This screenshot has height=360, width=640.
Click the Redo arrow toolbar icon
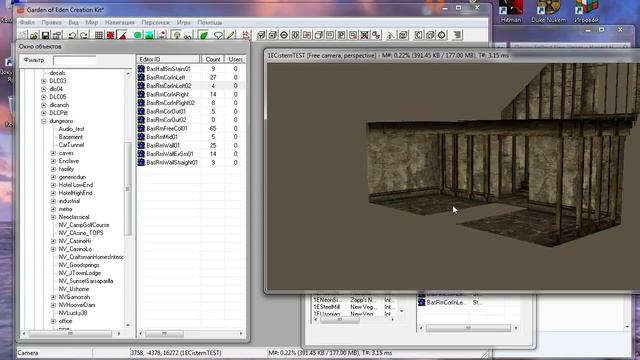(84, 35)
